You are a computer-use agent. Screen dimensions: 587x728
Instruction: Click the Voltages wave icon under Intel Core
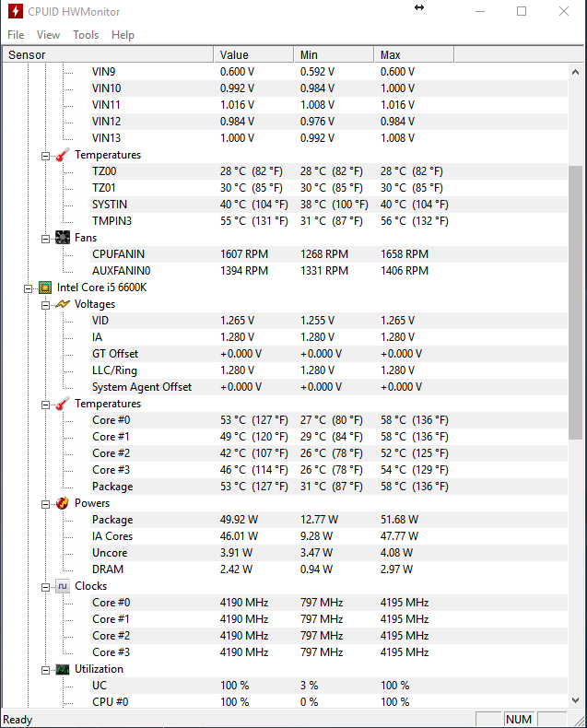[63, 304]
